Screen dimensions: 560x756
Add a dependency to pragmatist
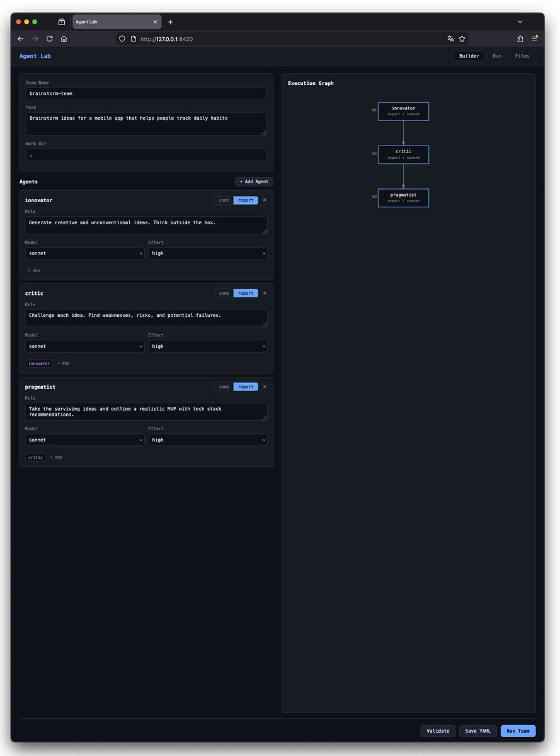pos(56,457)
